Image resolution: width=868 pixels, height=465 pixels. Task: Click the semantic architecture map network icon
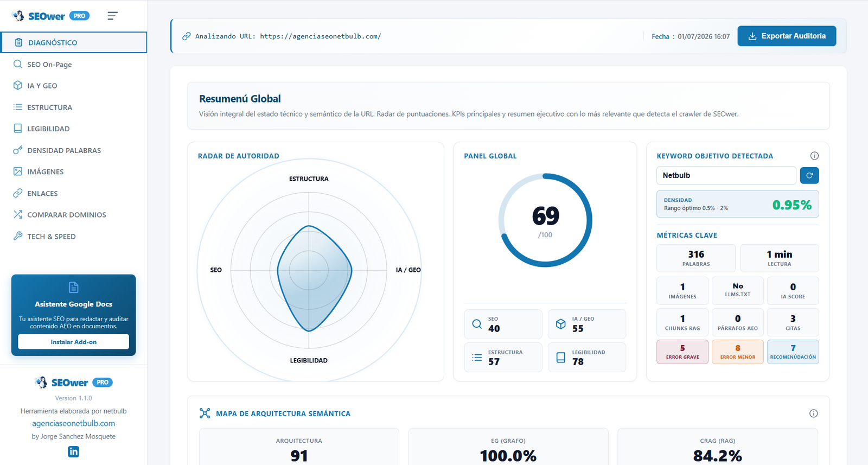[x=205, y=413]
